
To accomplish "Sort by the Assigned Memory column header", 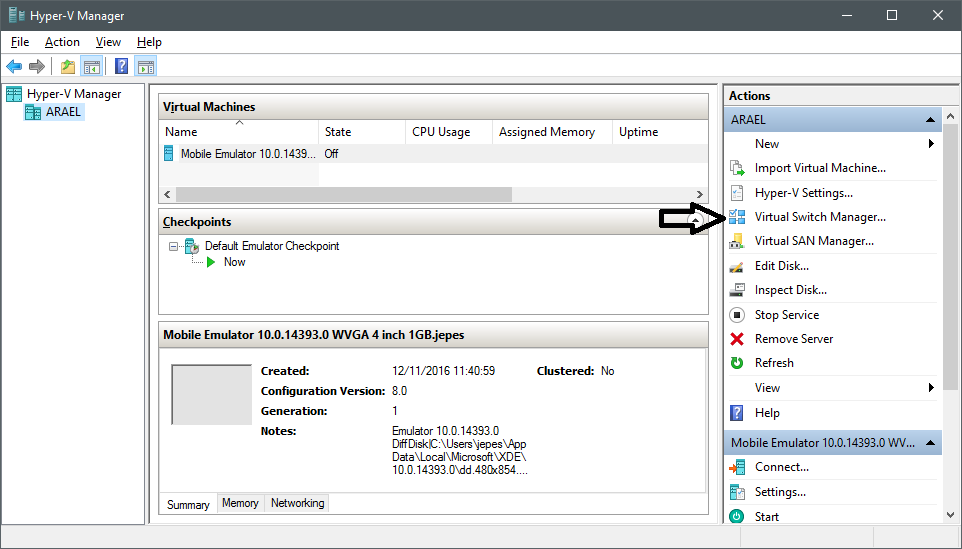I will click(x=552, y=132).
